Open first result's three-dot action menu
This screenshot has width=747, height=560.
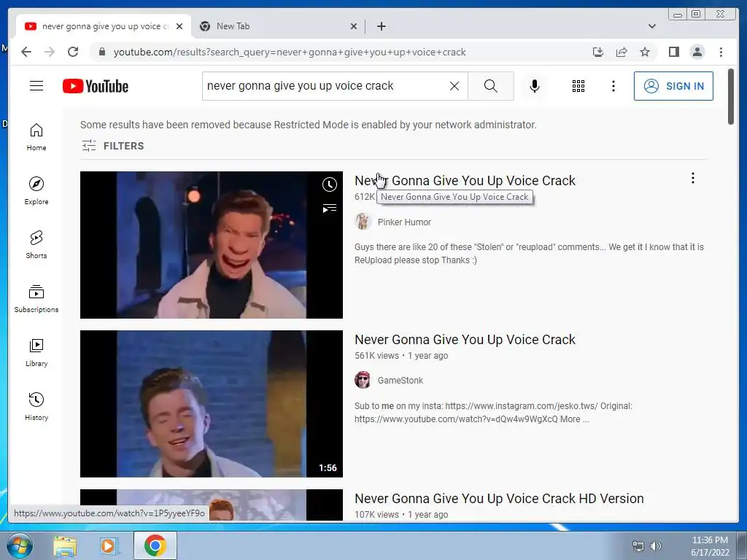[x=693, y=178]
